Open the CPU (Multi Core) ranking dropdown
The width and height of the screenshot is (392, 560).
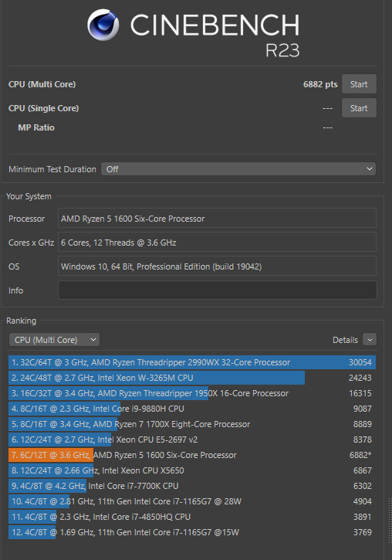click(54, 340)
